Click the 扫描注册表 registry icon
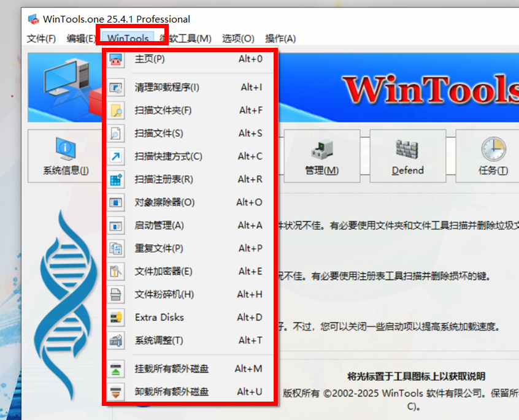This screenshot has height=420, width=519. 115,180
